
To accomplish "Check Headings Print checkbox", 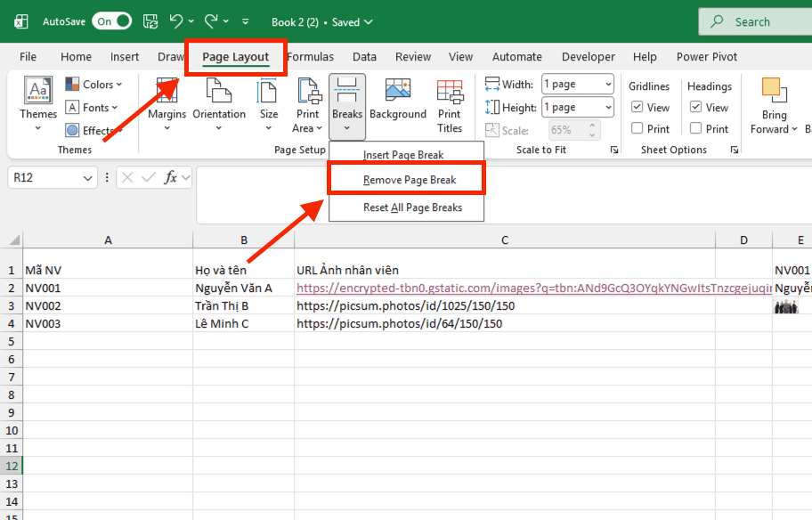I will (x=696, y=128).
